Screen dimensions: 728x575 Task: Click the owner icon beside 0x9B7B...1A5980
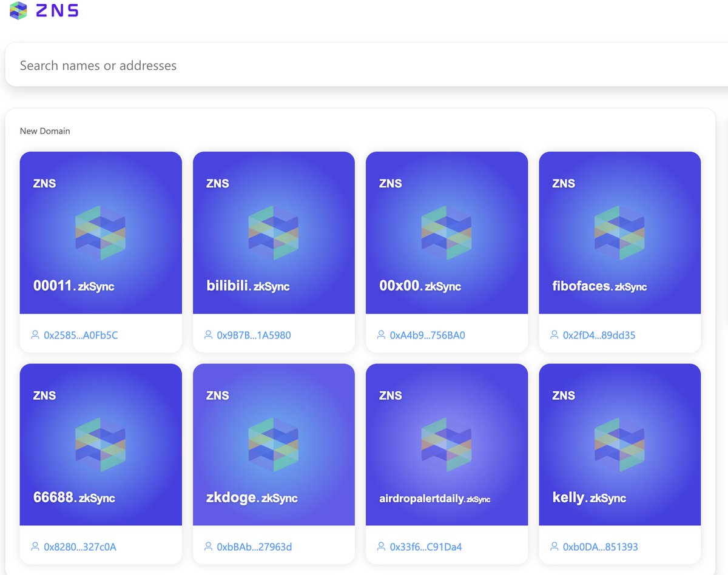pos(208,335)
